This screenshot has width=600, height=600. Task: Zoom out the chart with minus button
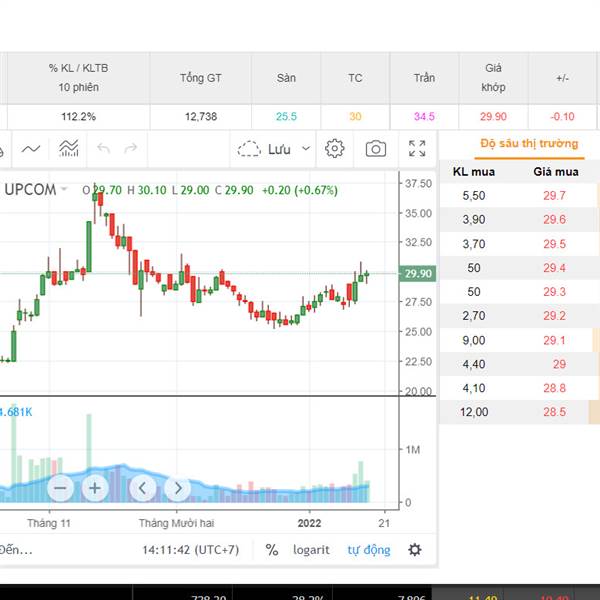(x=61, y=488)
